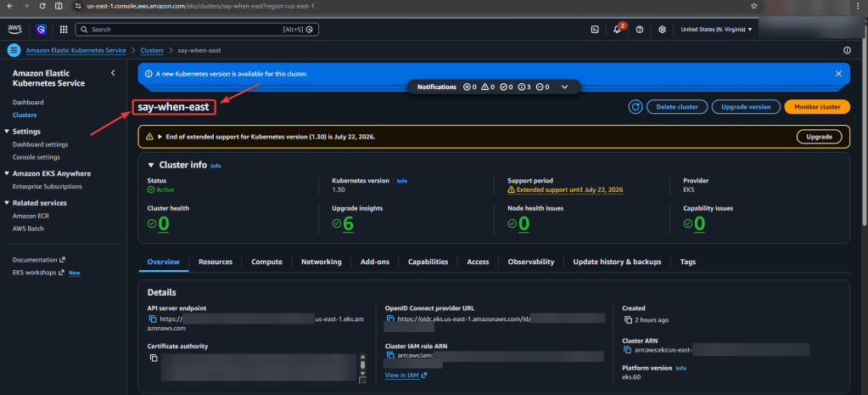
Task: Copy the Cluster ARN value
Action: (x=628, y=349)
